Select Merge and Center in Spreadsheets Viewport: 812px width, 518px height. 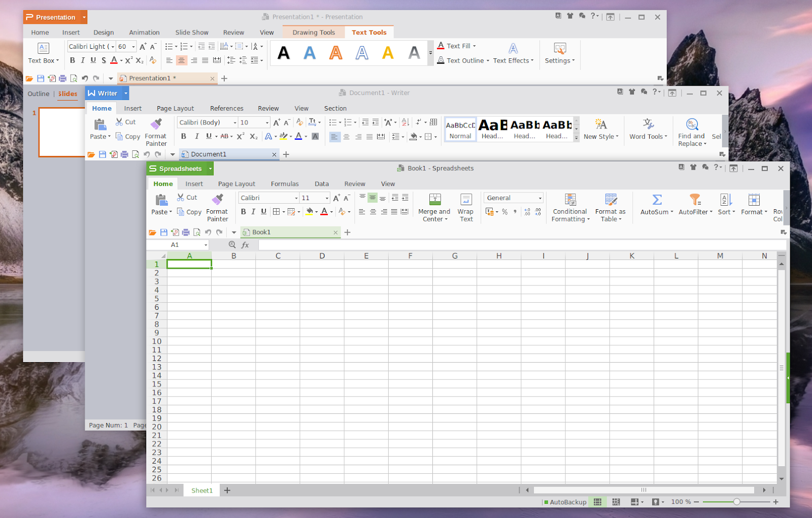[x=434, y=200]
